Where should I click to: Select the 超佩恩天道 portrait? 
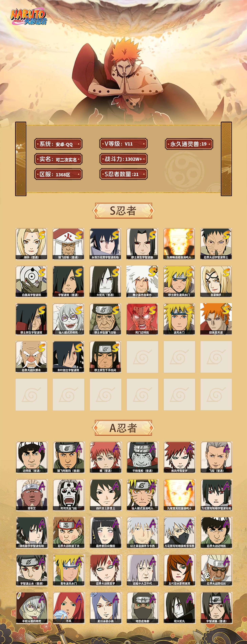pyautogui.click(x=216, y=319)
